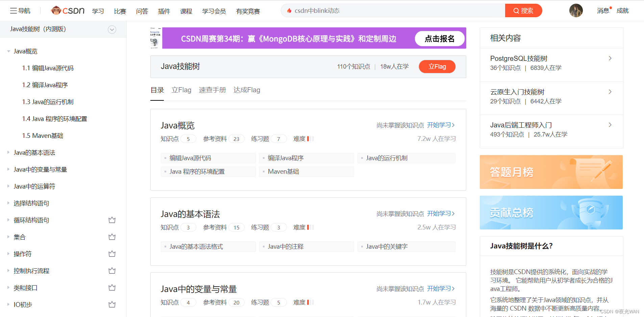Open 编辑Java源代码 knowledge chip
The height and width of the screenshot is (317, 644).
point(208,158)
